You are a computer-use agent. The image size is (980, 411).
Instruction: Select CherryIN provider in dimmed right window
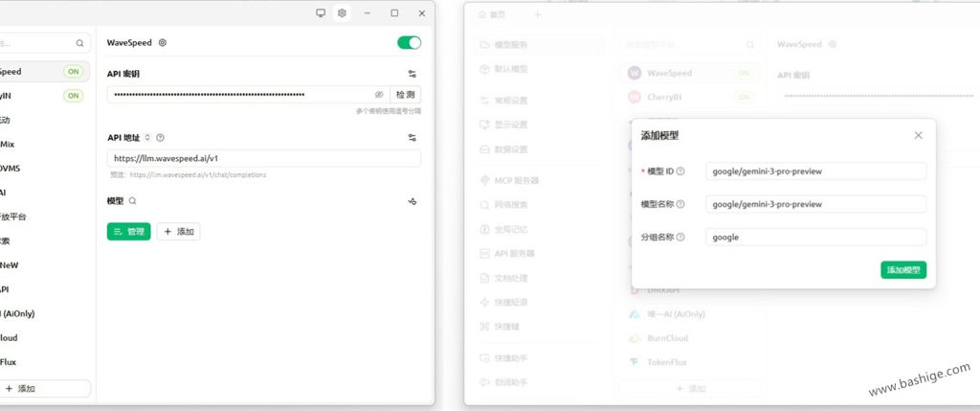tap(689, 97)
